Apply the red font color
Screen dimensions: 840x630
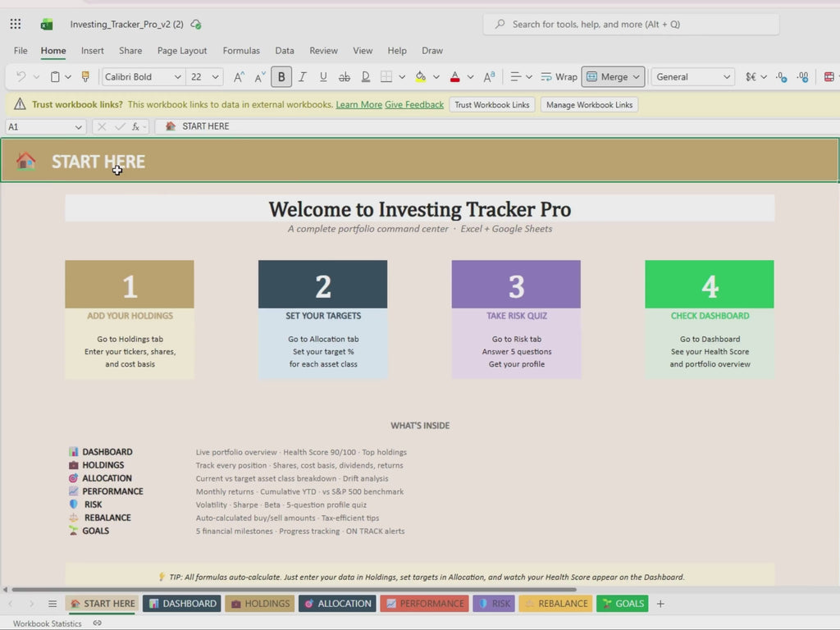(x=454, y=76)
